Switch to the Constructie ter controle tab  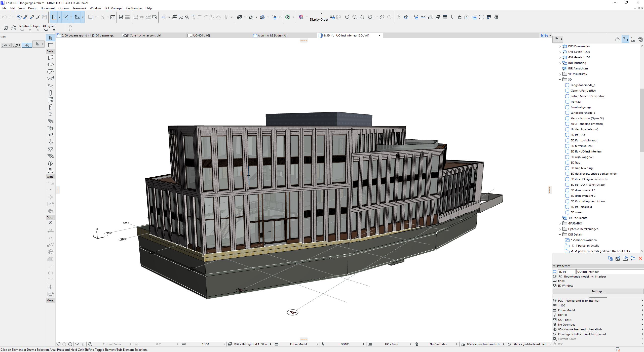tap(154, 35)
